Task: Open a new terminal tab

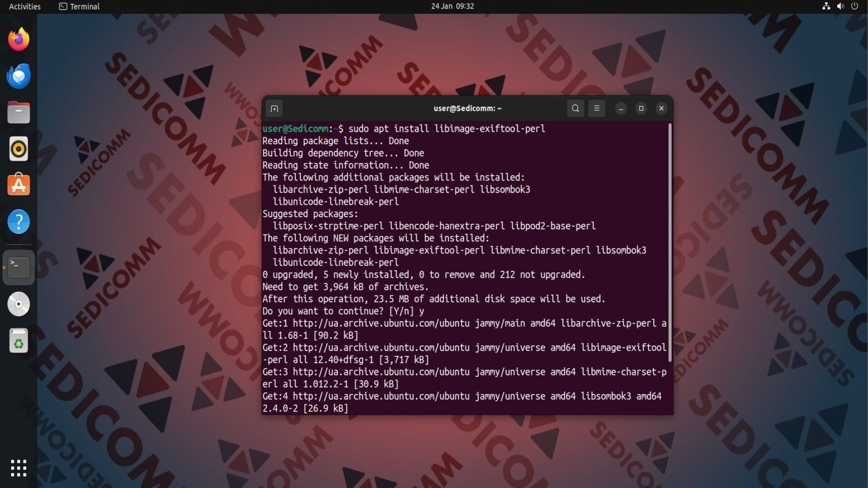Action: (x=274, y=108)
